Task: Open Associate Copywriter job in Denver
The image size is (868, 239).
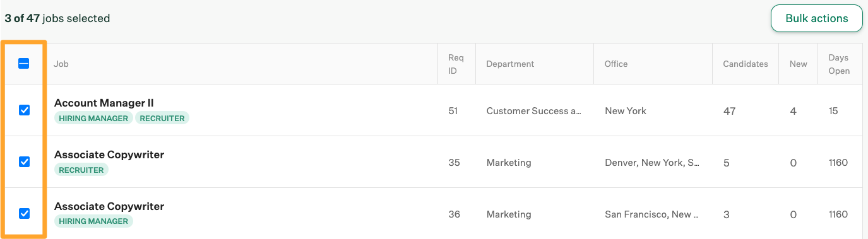Action: [x=109, y=154]
